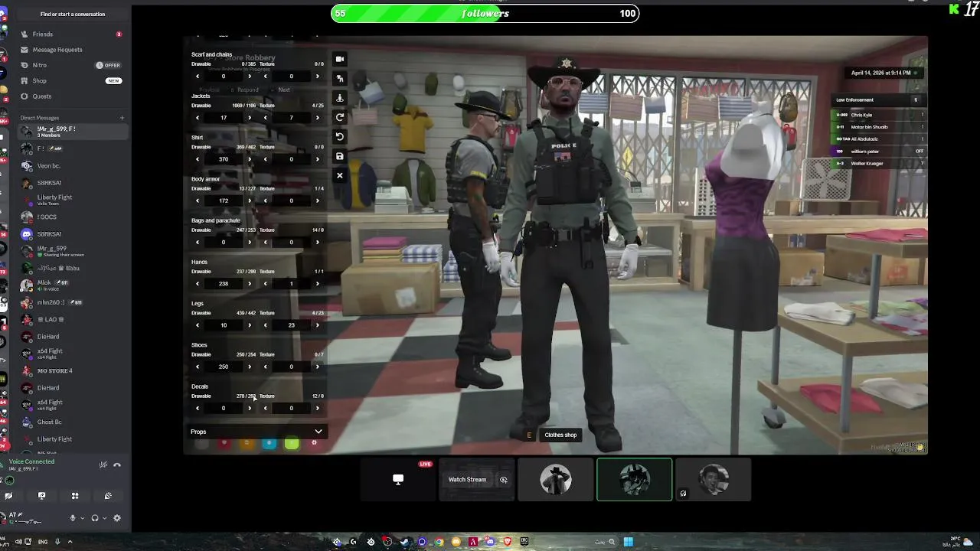This screenshot has width=980, height=551.
Task: Create a new DM with plus icon
Action: pyautogui.click(x=122, y=118)
